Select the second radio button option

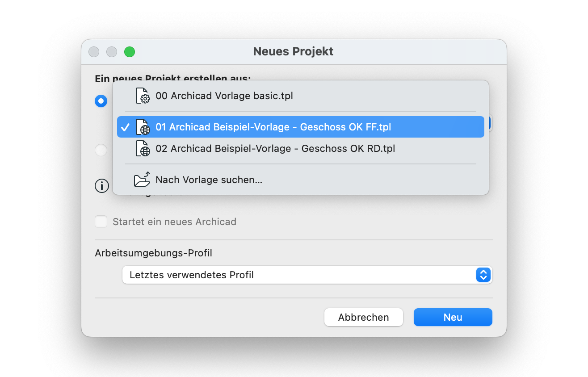[101, 150]
